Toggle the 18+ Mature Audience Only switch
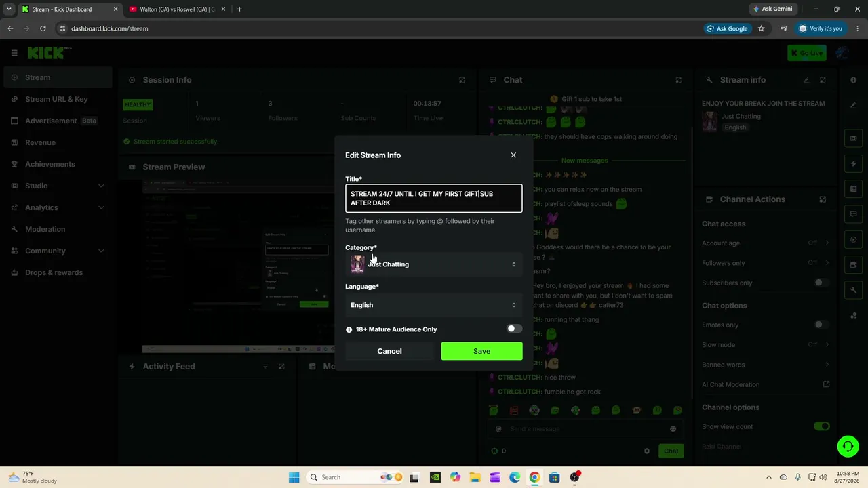 [x=514, y=329]
